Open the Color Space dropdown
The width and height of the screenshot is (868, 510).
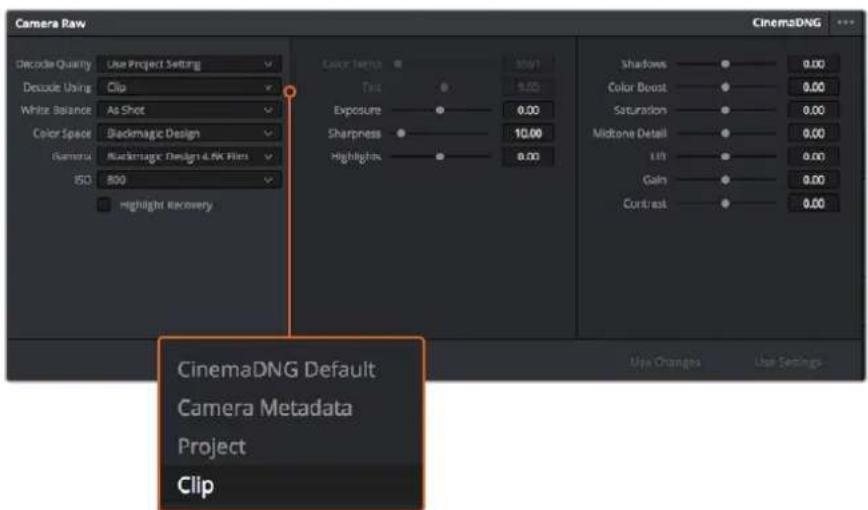pyautogui.click(x=189, y=133)
